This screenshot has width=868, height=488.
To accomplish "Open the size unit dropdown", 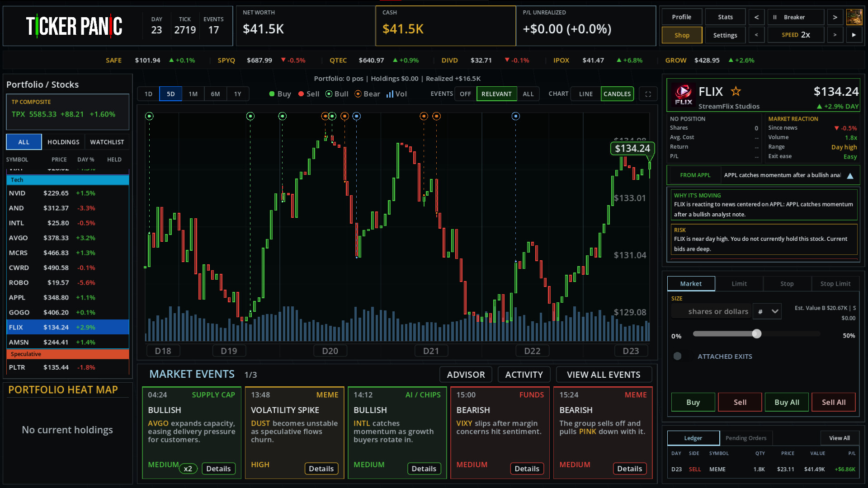I will pos(767,311).
